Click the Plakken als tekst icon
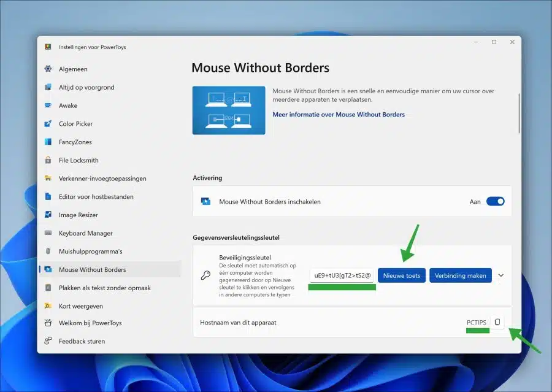The height and width of the screenshot is (392, 552). (48, 288)
